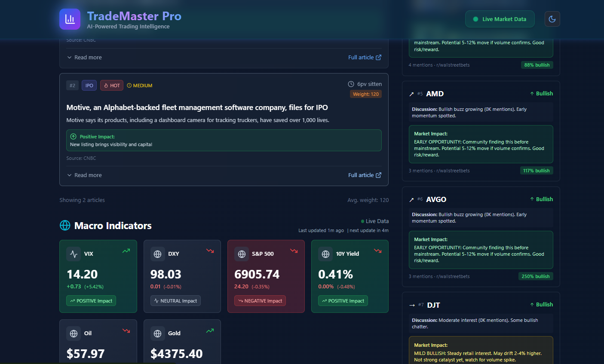Click the POSITIVE Impact badge on the VIX card
The width and height of the screenshot is (604, 364).
click(x=91, y=300)
